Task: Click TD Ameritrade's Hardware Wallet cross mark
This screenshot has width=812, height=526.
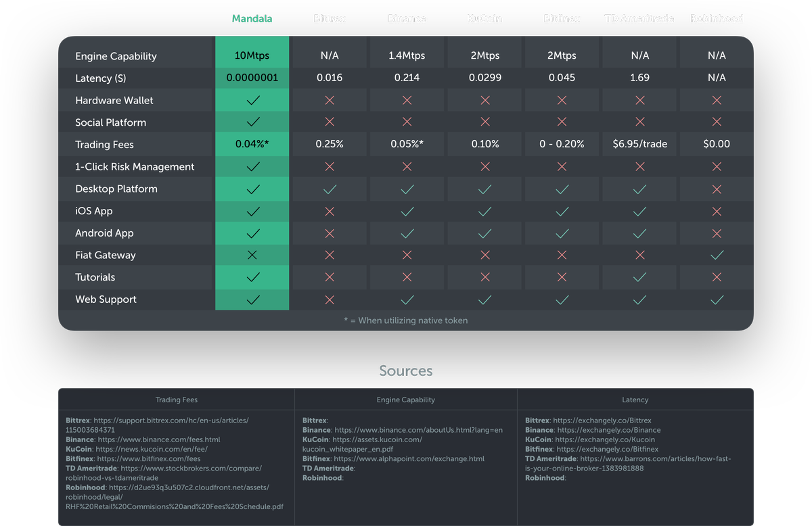Action: [639, 100]
